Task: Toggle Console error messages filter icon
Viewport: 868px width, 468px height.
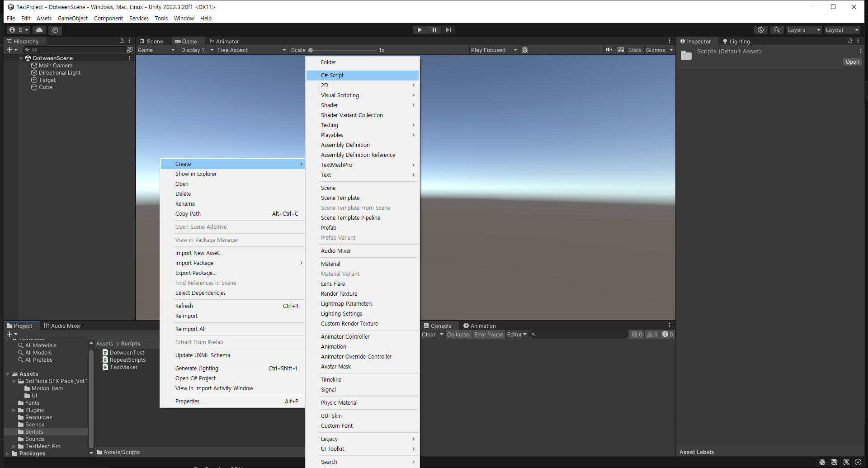Action: 667,335
